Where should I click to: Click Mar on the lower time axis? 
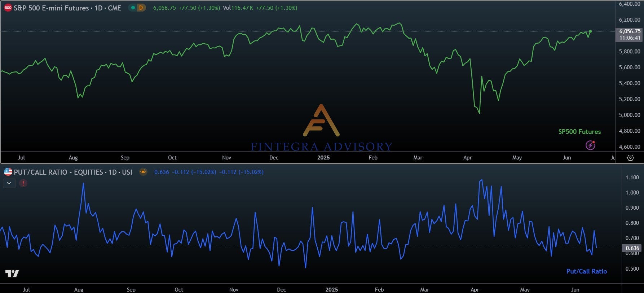coord(425,289)
